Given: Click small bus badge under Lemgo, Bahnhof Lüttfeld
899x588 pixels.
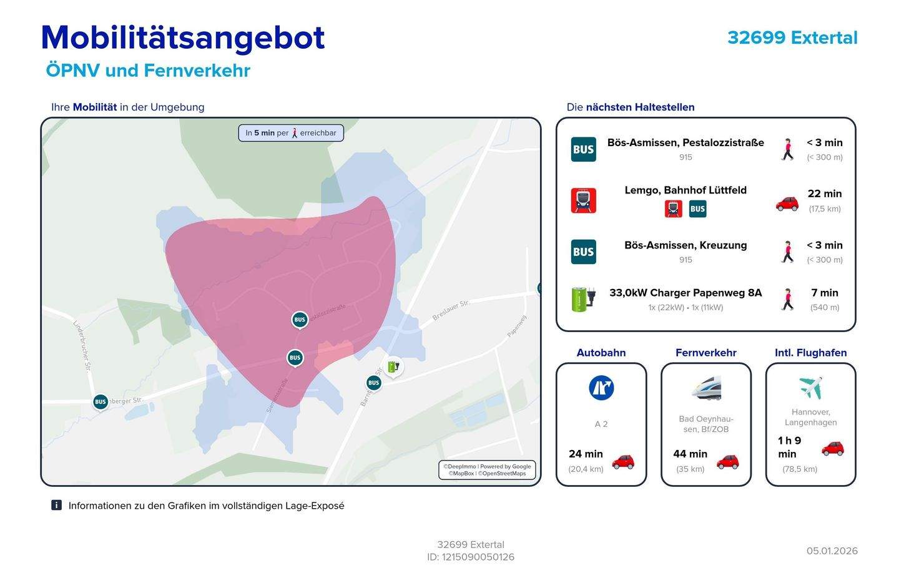Looking at the screenshot, I should [x=697, y=209].
